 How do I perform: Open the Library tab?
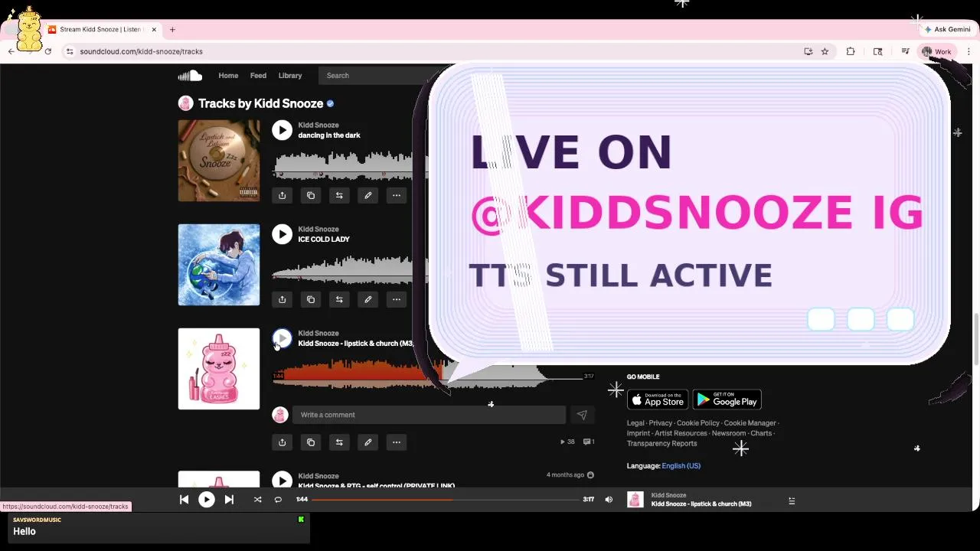click(290, 75)
